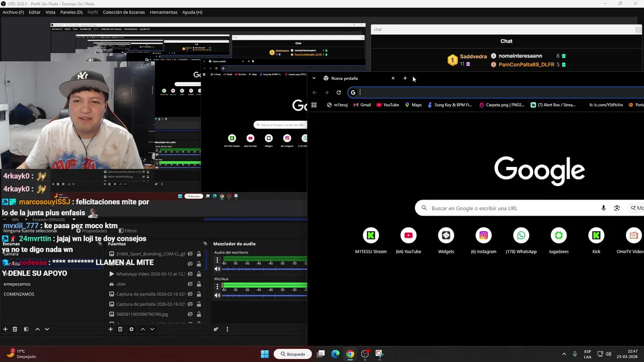Adjust Audio del escritorio volume slider

click(x=265, y=269)
